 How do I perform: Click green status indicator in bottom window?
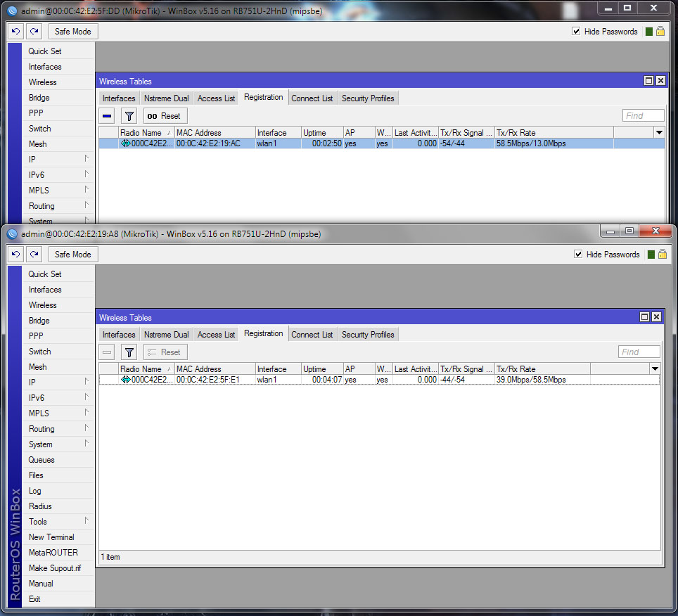[x=651, y=255]
